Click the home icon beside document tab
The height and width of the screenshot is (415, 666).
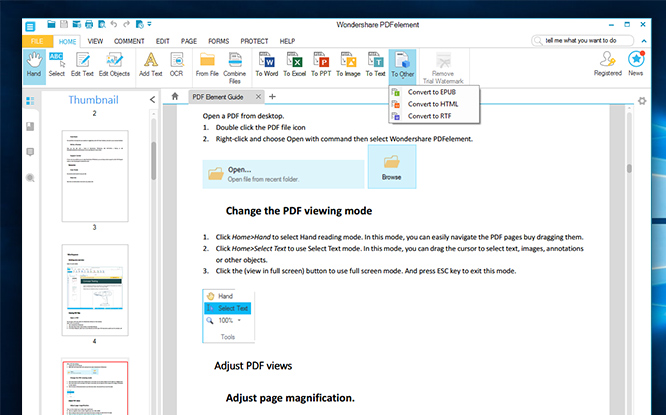pyautogui.click(x=175, y=96)
